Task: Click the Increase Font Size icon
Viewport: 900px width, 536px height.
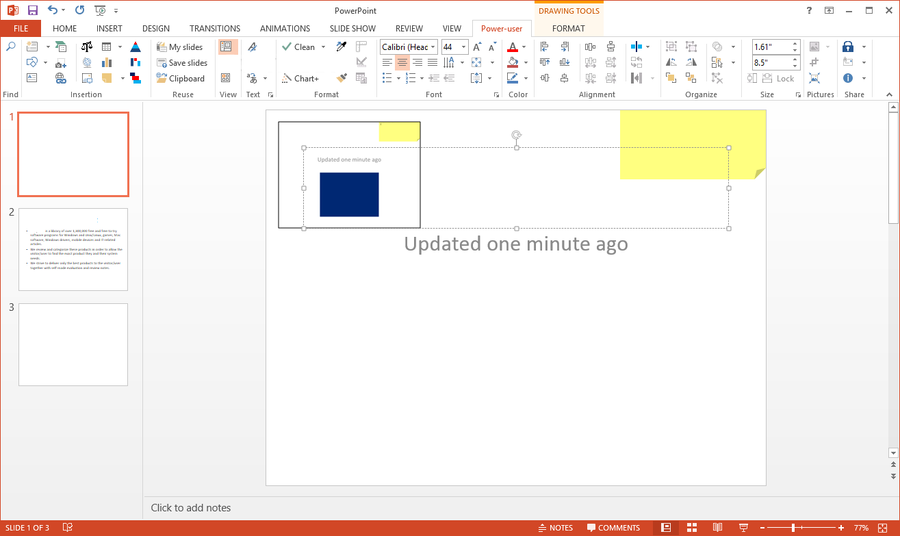Action: [x=478, y=47]
